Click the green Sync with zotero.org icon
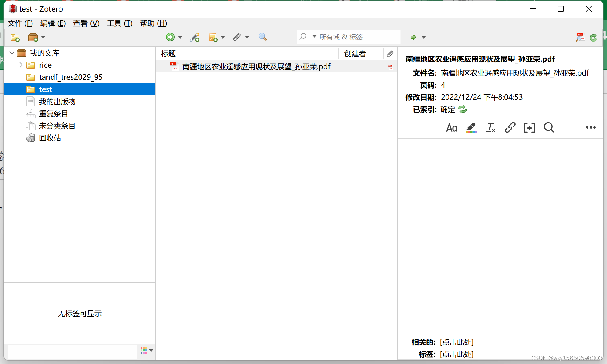Screen dimensions: 607x364 tap(593, 37)
